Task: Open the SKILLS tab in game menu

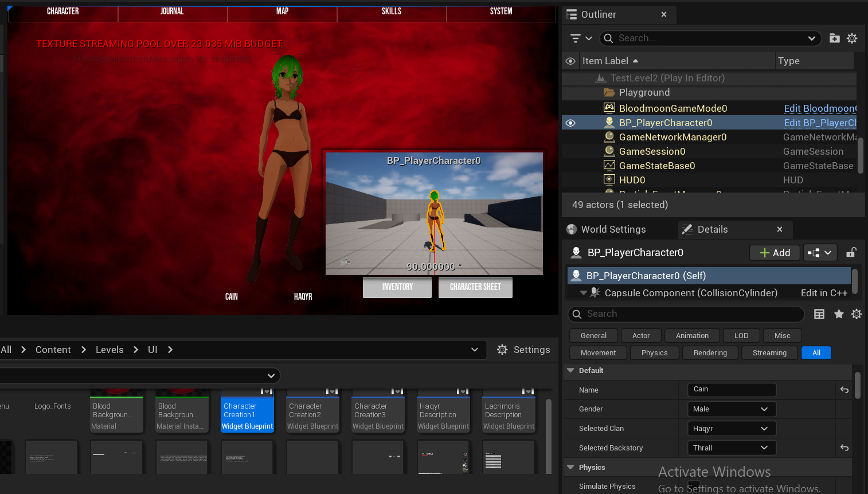Action: pos(392,11)
